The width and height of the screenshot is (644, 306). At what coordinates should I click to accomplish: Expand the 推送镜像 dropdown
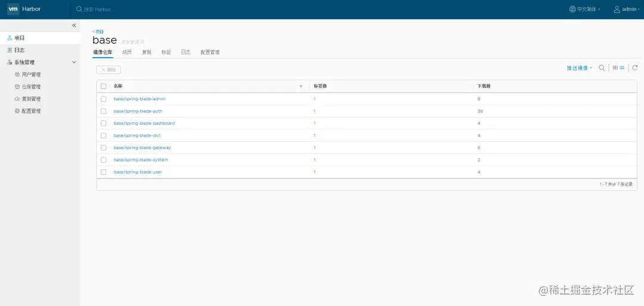tap(580, 68)
